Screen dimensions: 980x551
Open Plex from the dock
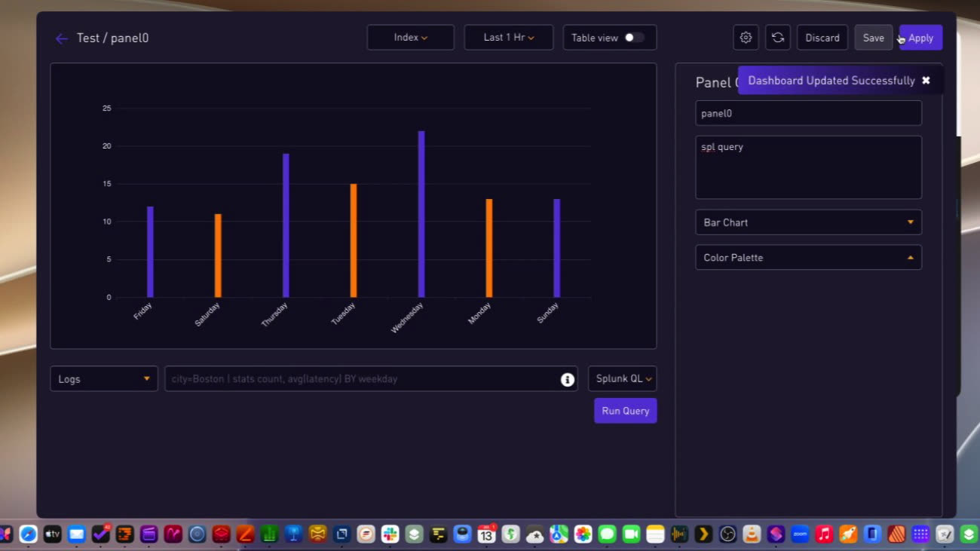[703, 534]
